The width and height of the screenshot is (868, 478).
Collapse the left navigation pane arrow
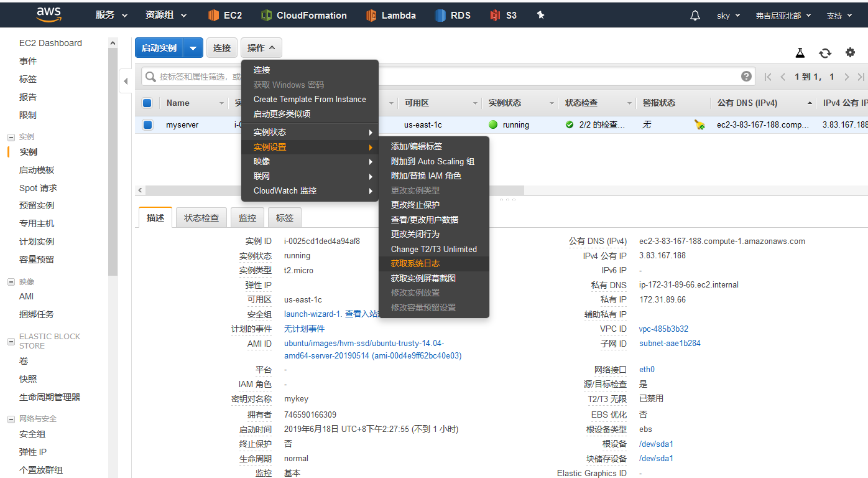click(126, 81)
